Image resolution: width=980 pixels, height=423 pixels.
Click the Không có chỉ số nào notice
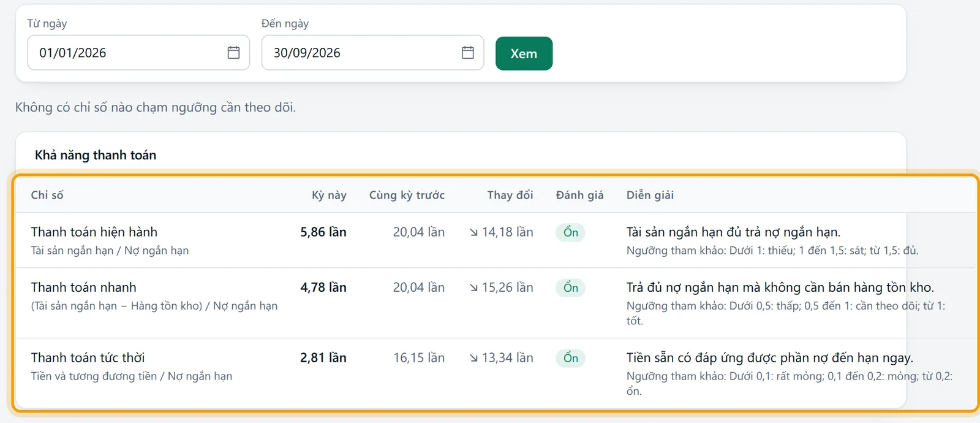[156, 107]
